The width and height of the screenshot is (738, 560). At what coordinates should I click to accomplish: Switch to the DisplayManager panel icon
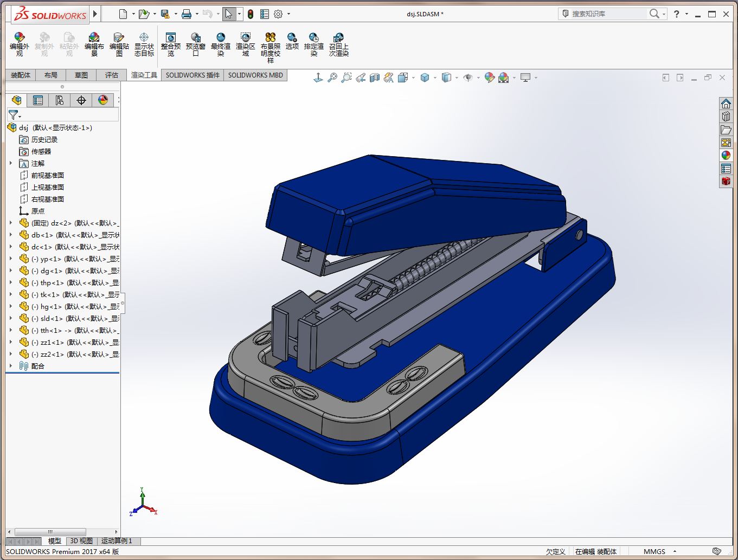103,100
